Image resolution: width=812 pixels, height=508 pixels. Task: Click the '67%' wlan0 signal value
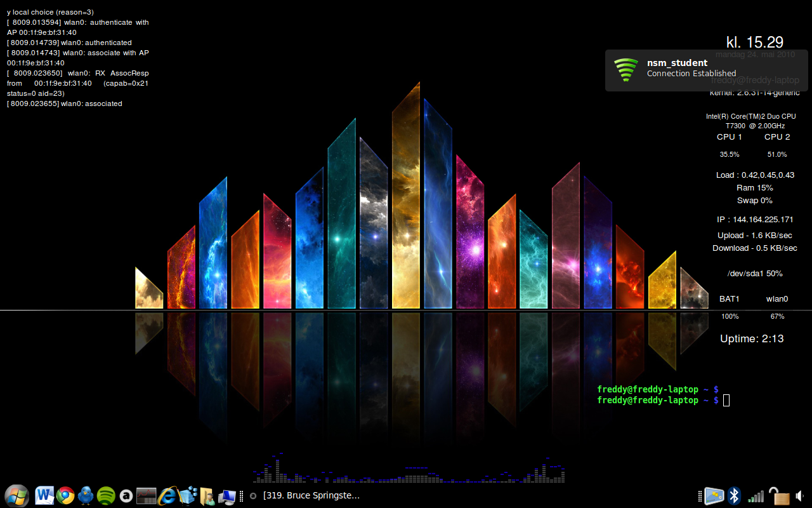tap(777, 316)
